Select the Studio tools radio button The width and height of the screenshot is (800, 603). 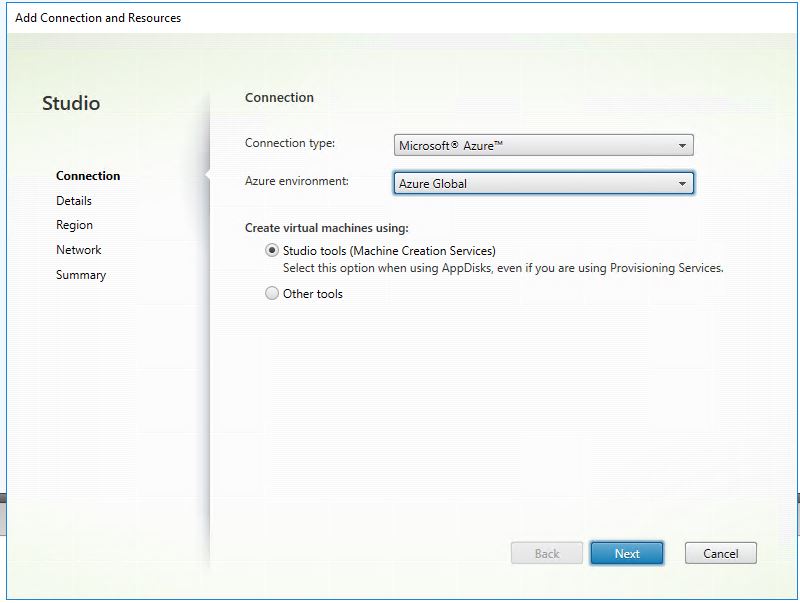pyautogui.click(x=272, y=251)
